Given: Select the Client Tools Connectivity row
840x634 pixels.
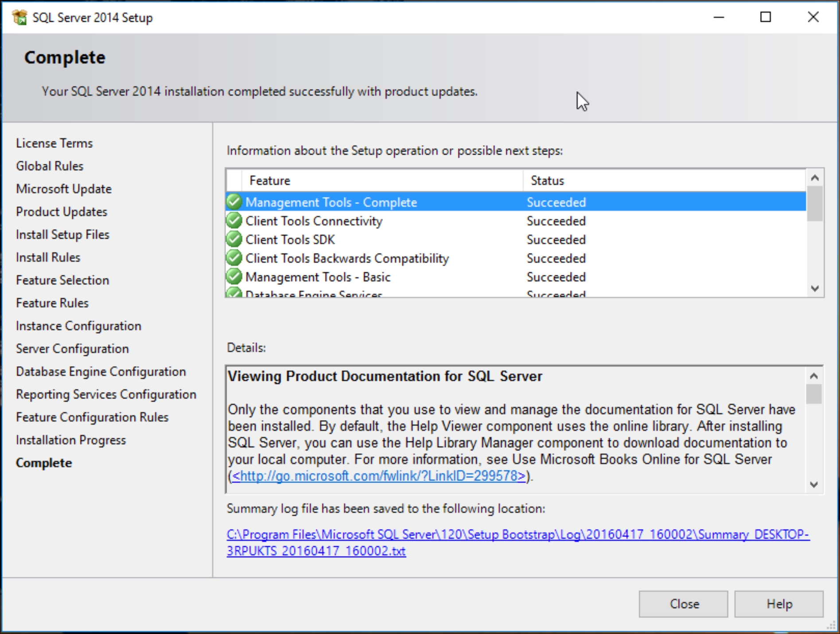Looking at the screenshot, I should click(516, 220).
